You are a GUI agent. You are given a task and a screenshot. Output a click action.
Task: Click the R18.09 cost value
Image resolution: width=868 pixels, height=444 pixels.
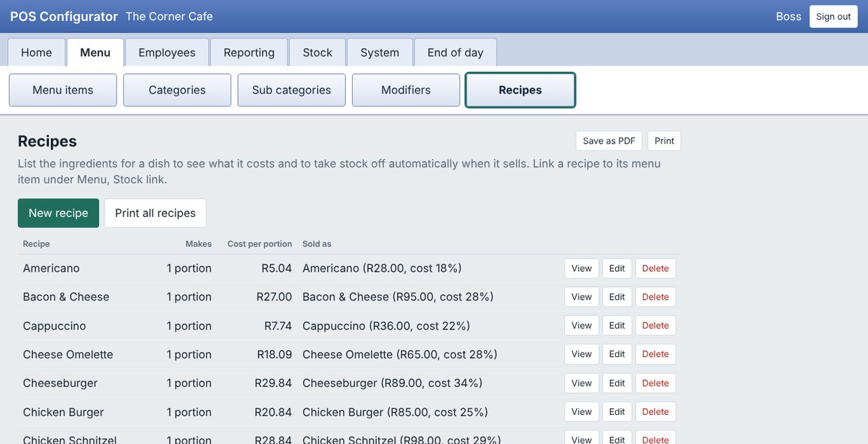(275, 355)
